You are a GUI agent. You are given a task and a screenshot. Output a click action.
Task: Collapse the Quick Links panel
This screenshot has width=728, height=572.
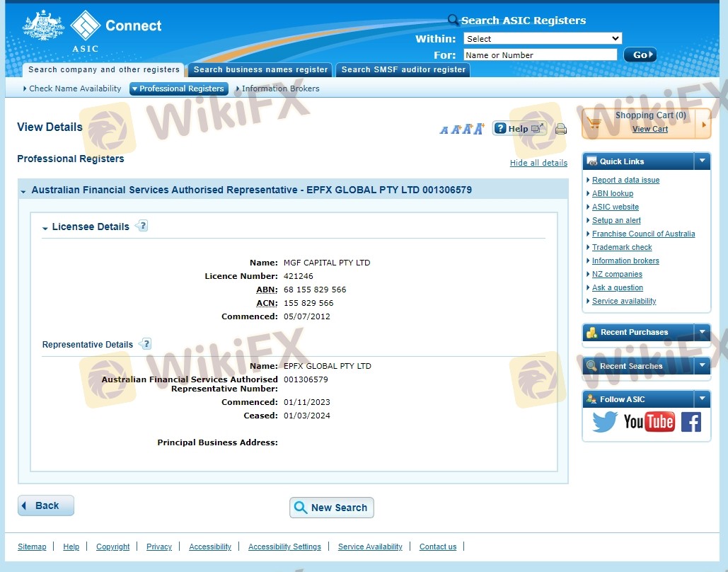tap(702, 161)
